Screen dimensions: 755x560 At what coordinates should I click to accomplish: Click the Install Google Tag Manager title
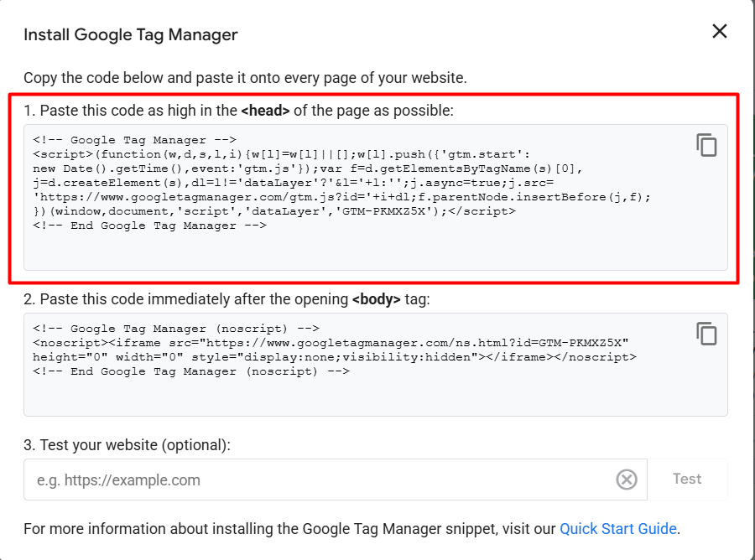(131, 34)
